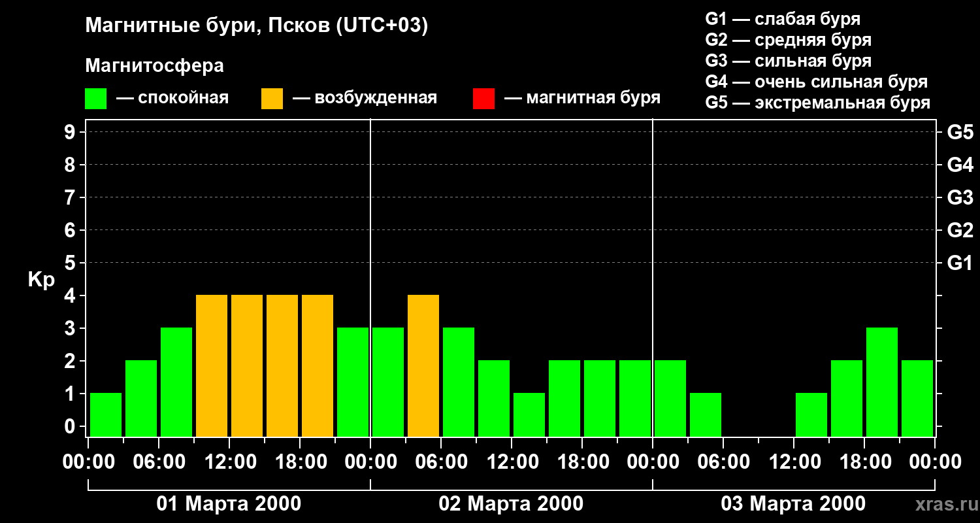Viewport: 980px width, 523px height.
Task: Click the "Kp" axis label
Action: click(41, 280)
